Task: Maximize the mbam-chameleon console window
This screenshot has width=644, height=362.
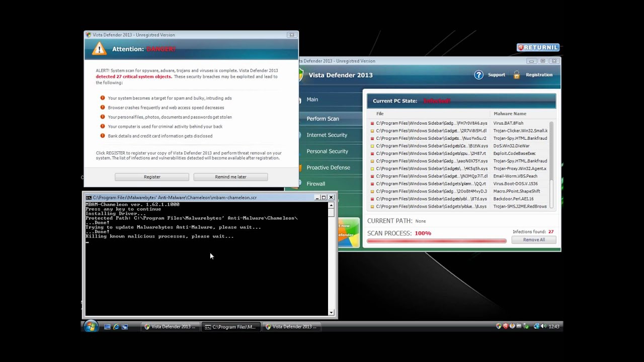Action: point(324,198)
